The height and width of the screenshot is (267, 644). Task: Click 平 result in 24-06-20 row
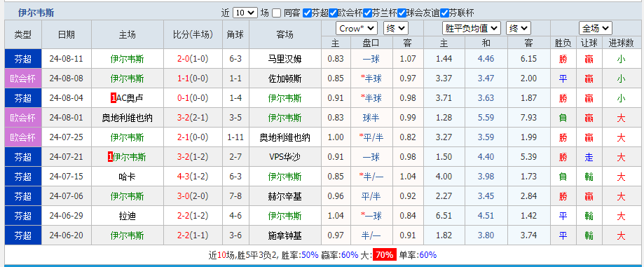point(563,235)
